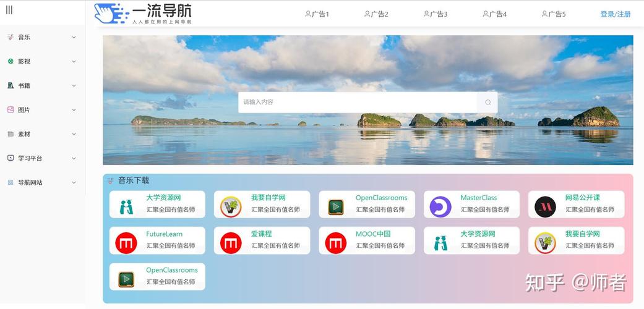This screenshot has height=309, width=644.
Task: Click first-row 大学资源网 card icon
Action: pos(126,207)
